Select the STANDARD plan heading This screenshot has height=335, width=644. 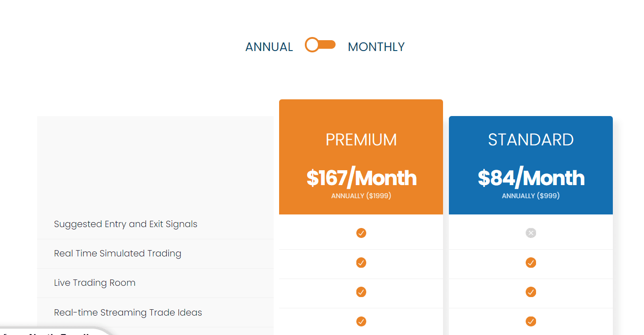tap(531, 140)
